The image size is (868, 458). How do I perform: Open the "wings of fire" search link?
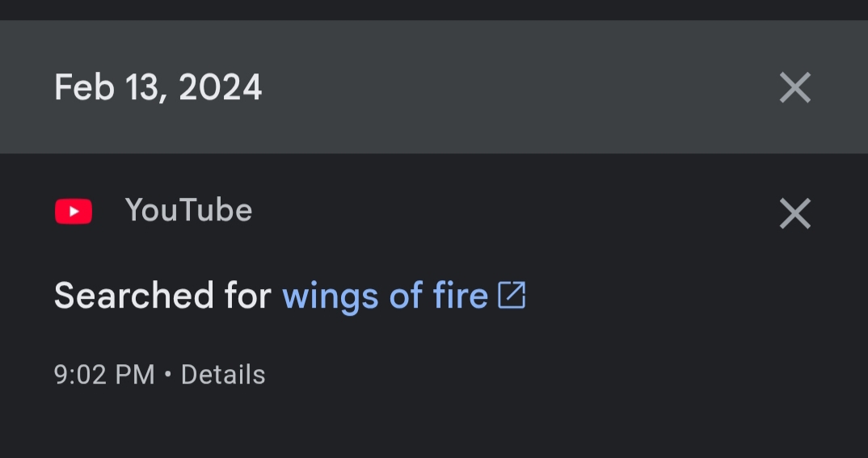pyautogui.click(x=385, y=296)
